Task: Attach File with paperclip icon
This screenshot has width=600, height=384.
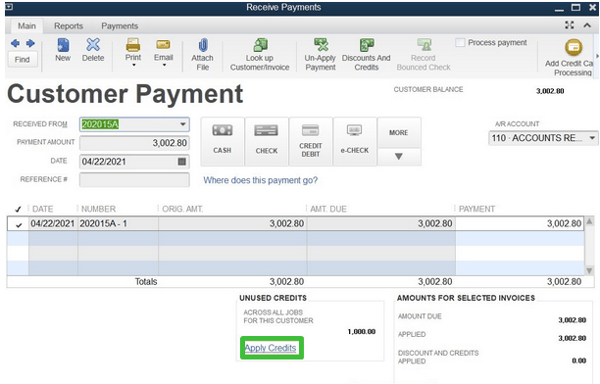Action: (202, 54)
